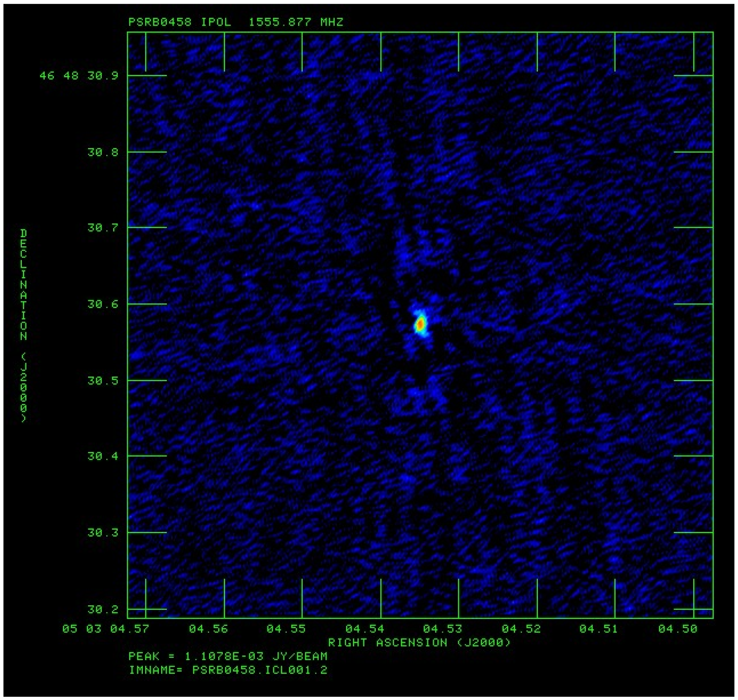This screenshot has height=700, width=738.
Task: Click the right ascension tick label 04.50
Action: click(x=678, y=629)
